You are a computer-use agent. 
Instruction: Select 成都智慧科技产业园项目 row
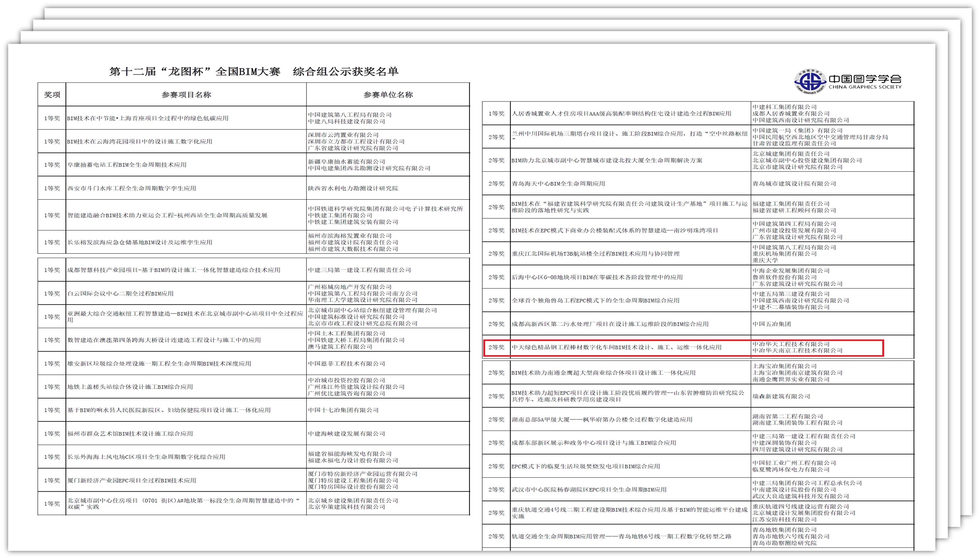[253, 270]
